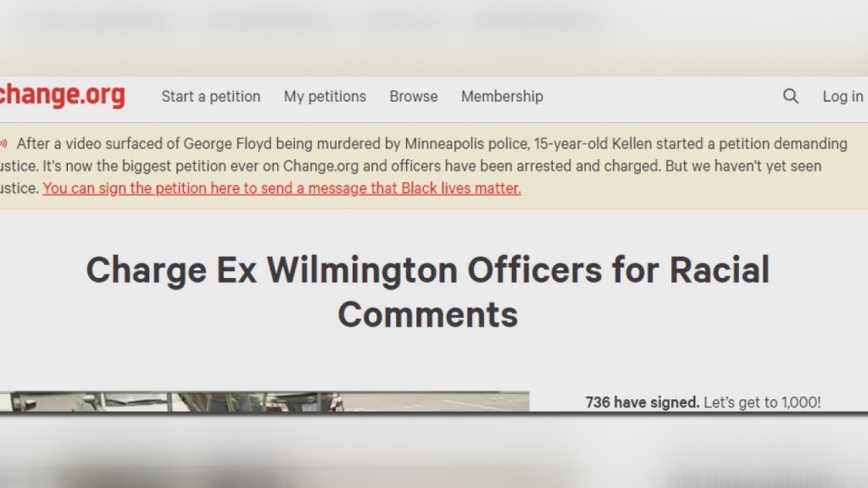
Task: Open the Membership page
Action: tap(502, 97)
